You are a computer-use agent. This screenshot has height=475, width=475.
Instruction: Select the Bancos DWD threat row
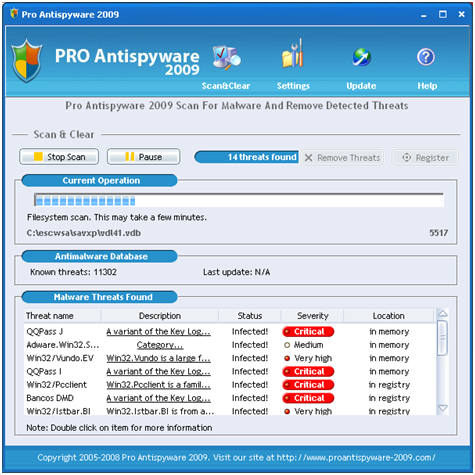230,398
